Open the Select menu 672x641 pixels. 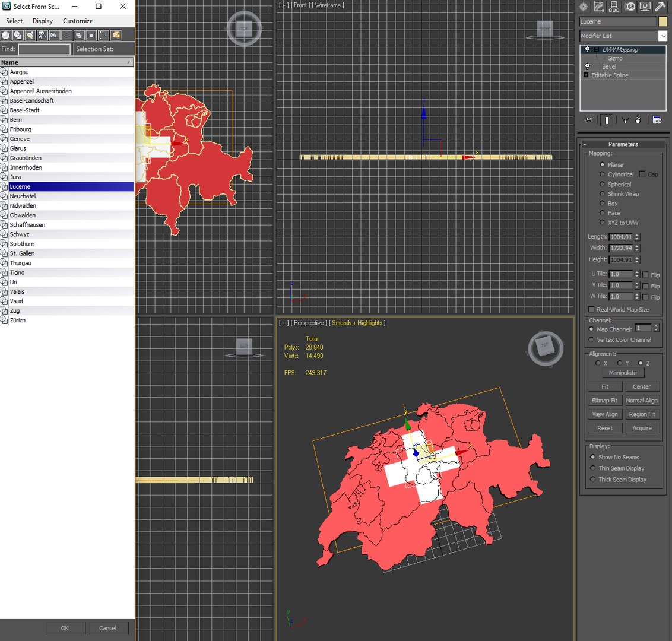click(14, 21)
